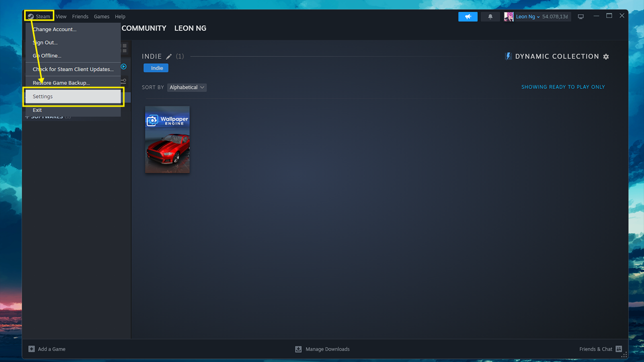Image resolution: width=644 pixels, height=362 pixels.
Task: Open the Friends menu
Action: coord(80,17)
